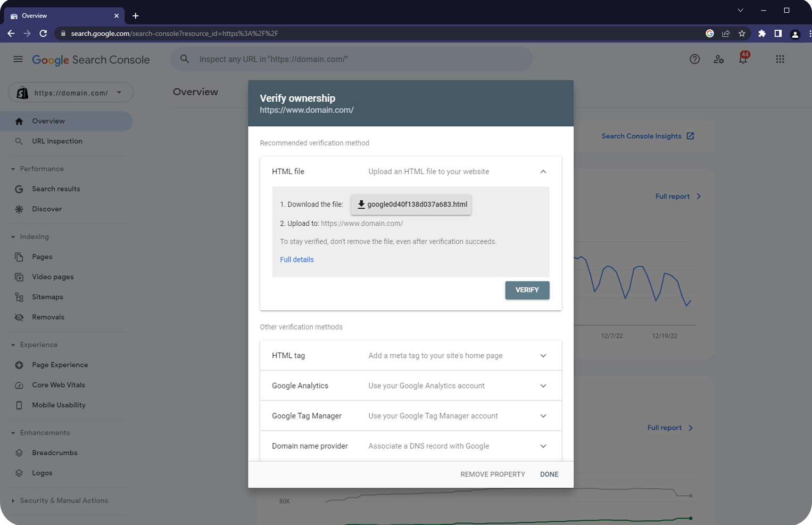Open the upper Full report link
This screenshot has width=812, height=525.
click(678, 196)
